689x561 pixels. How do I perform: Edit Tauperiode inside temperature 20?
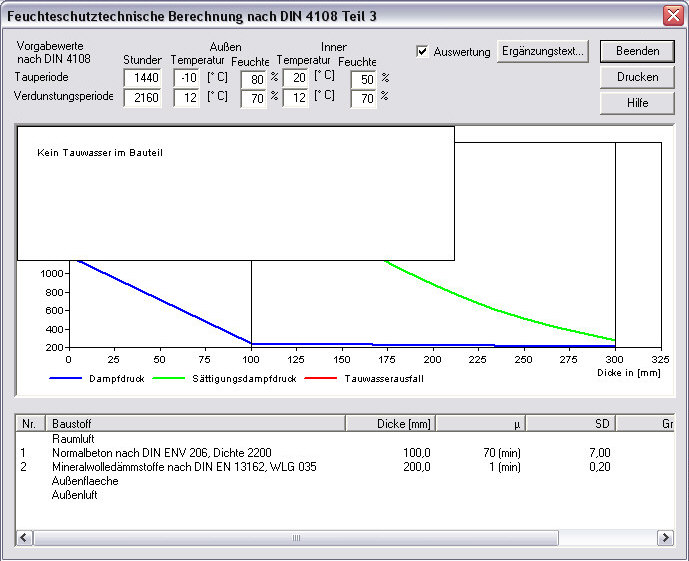click(x=296, y=78)
